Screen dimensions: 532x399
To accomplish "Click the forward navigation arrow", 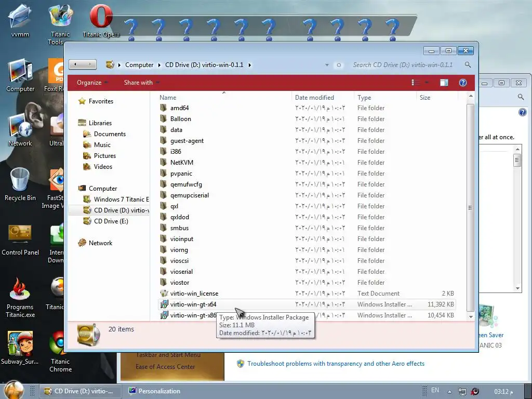I will pos(89,64).
